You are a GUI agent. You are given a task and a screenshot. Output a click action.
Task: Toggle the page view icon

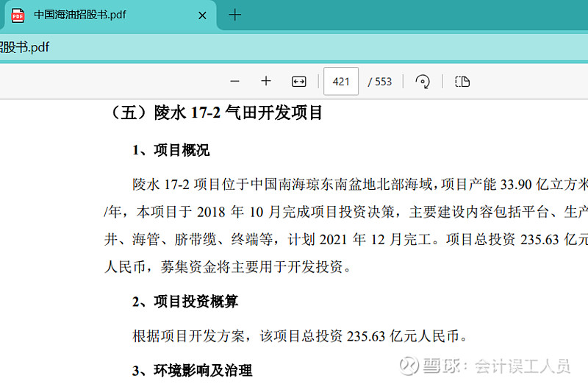point(462,82)
